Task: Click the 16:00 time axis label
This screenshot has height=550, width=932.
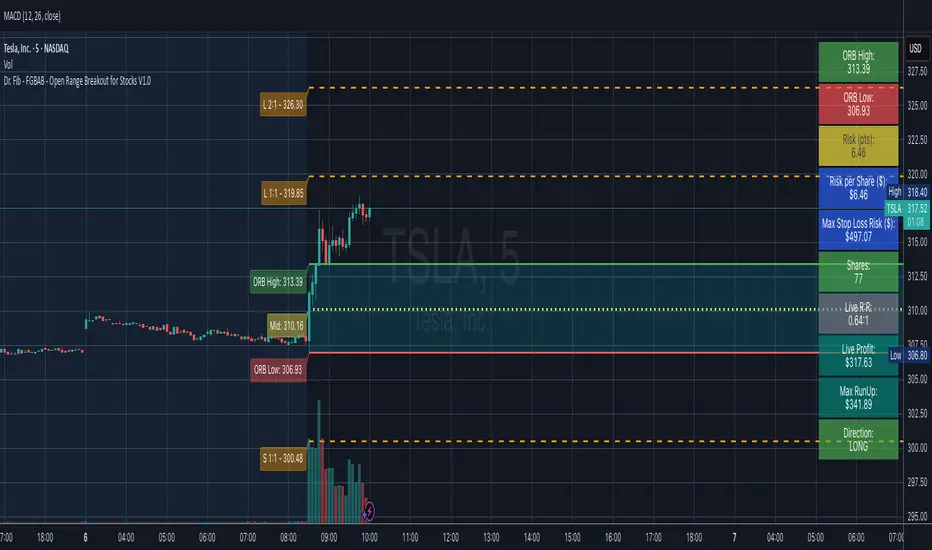Action: tap(613, 538)
